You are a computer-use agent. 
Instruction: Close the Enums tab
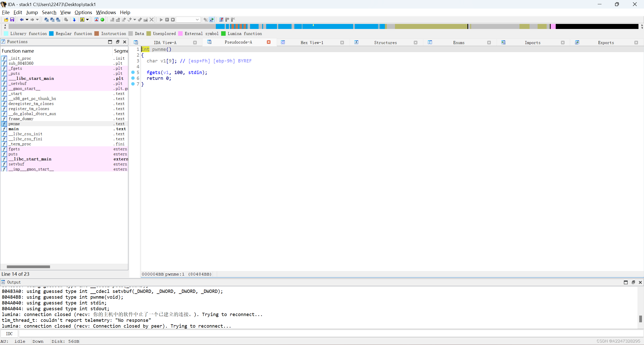(489, 43)
